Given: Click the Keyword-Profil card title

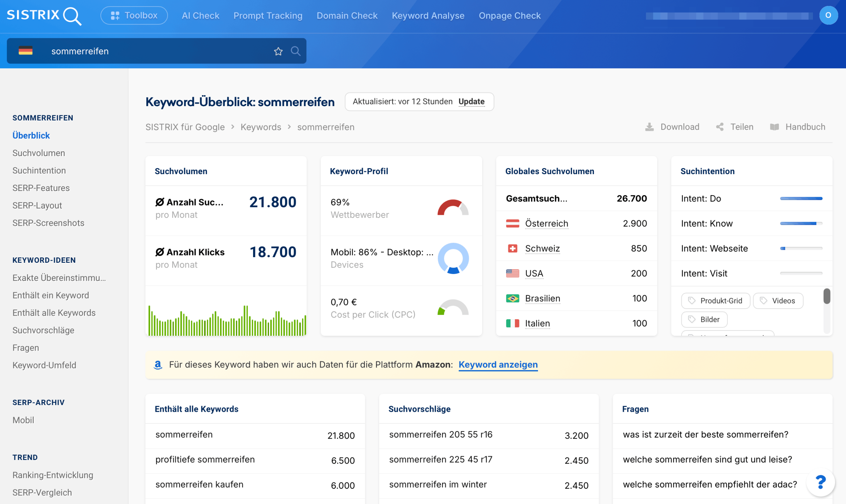Looking at the screenshot, I should click(359, 171).
